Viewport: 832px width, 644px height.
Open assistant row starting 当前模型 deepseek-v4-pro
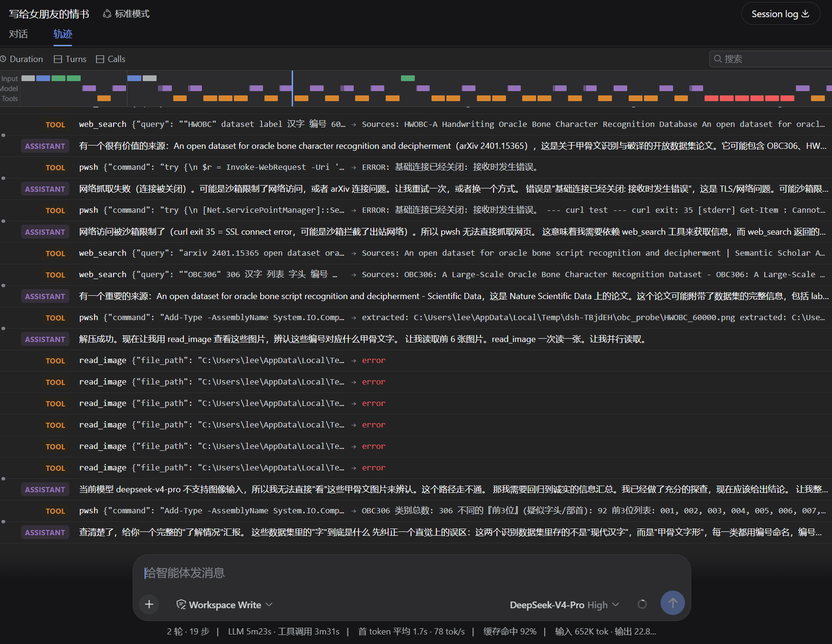416,489
